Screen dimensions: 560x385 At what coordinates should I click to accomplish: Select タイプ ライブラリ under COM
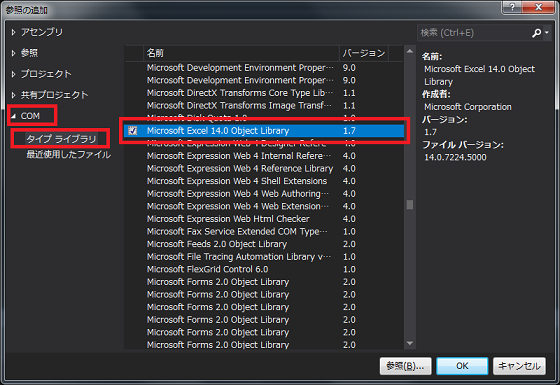(61, 139)
